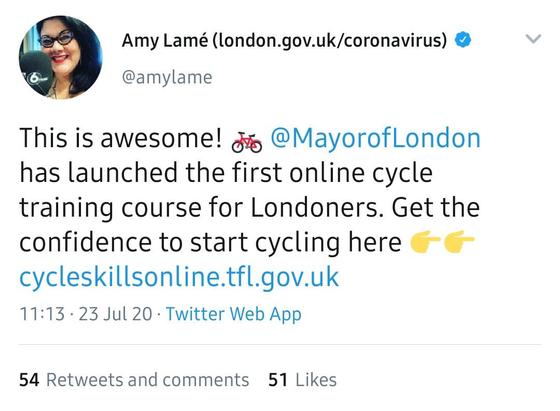Click the @amylame handle
Image resolution: width=560 pixels, height=411 pixels.
(167, 77)
